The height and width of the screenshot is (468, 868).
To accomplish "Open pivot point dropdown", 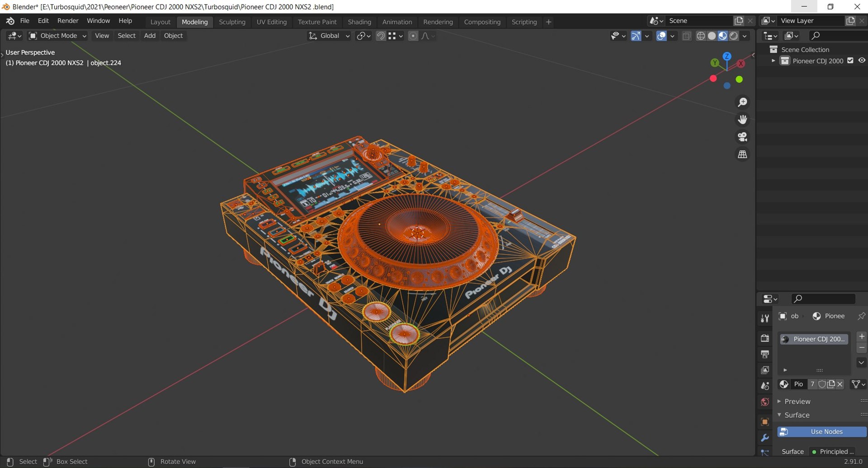I will (363, 36).
